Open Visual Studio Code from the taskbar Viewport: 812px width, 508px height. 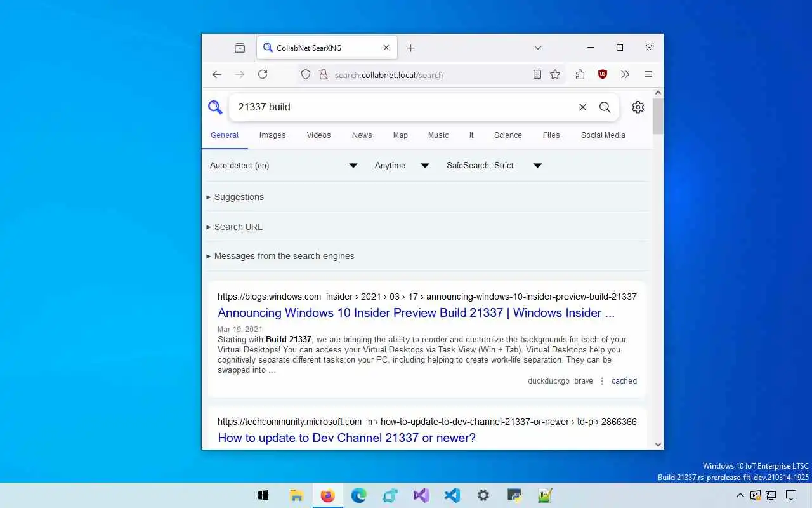[452, 495]
